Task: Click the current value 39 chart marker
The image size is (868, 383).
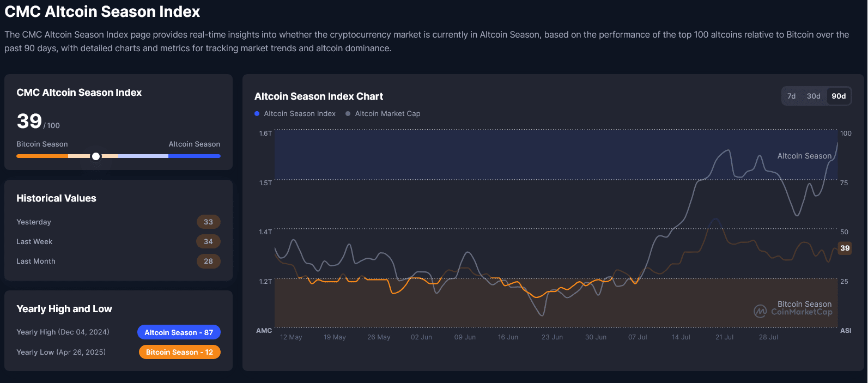Action: point(845,248)
